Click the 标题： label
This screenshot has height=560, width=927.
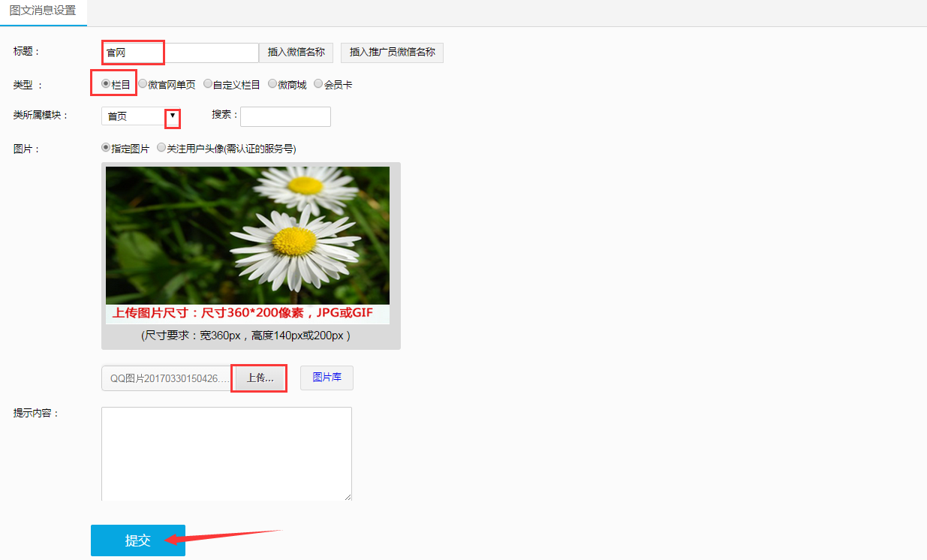(26, 51)
